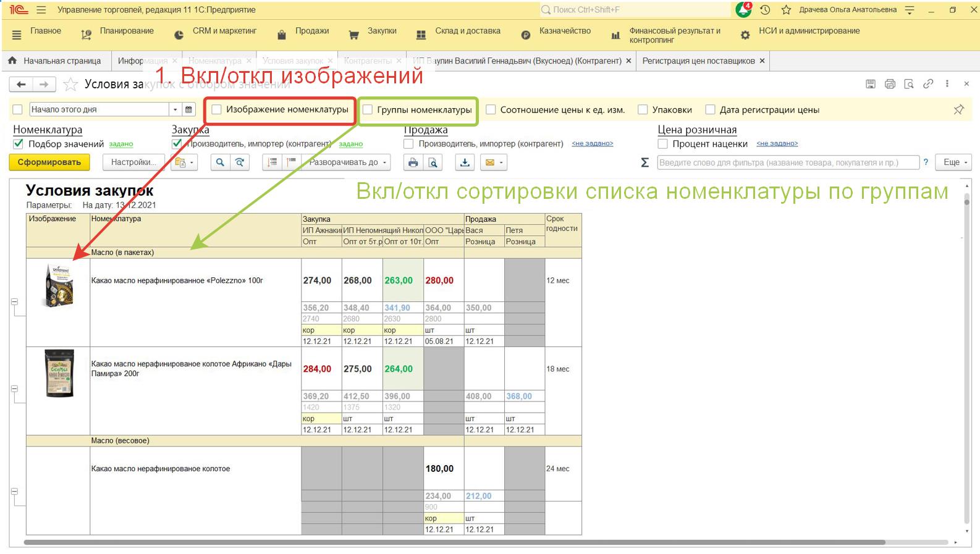The width and height of the screenshot is (980, 554).
Task: Check the Упаковки checkbox
Action: [x=643, y=110]
